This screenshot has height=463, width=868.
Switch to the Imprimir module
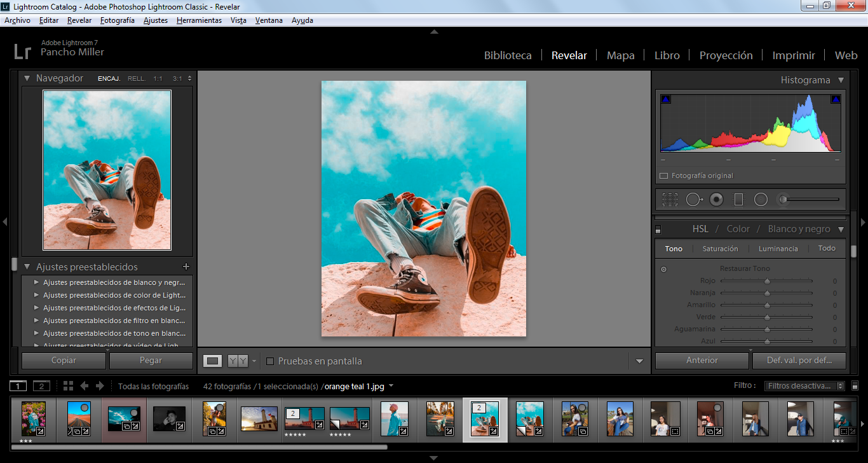(x=794, y=55)
